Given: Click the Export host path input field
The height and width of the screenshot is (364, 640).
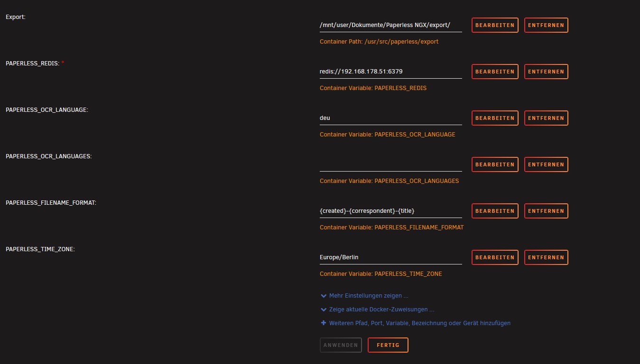Looking at the screenshot, I should [391, 25].
